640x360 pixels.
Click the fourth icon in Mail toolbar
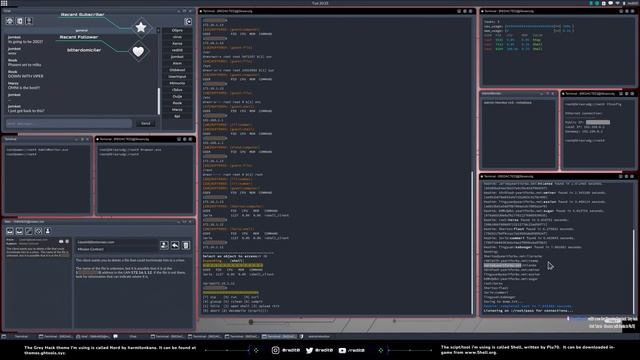pos(38,231)
